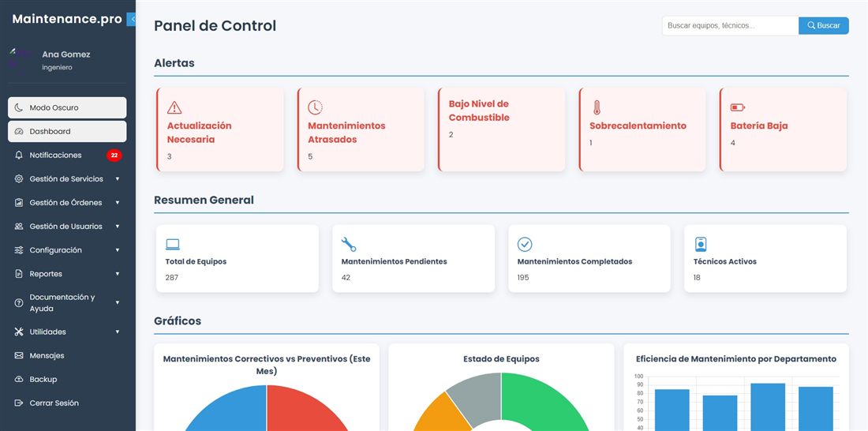Click the Configuración sliders icon

coord(19,250)
